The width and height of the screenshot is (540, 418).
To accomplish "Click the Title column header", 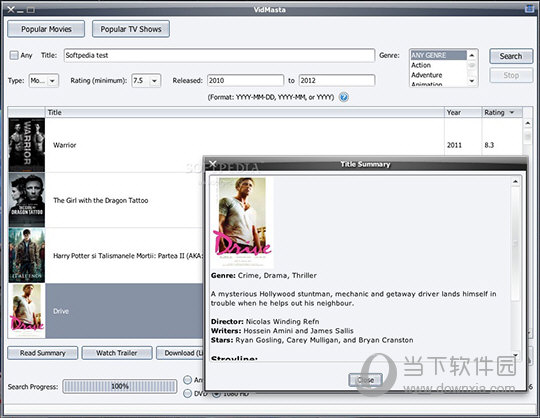I will 245,113.
